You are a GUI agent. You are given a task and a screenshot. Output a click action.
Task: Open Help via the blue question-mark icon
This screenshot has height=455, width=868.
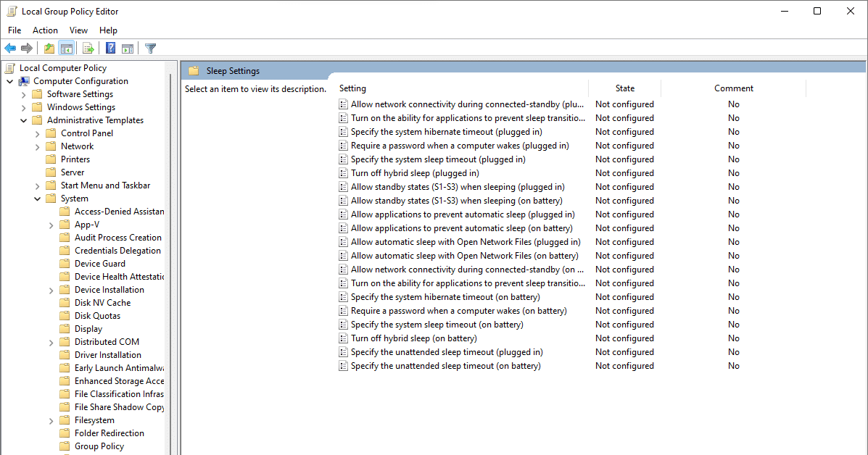point(111,49)
